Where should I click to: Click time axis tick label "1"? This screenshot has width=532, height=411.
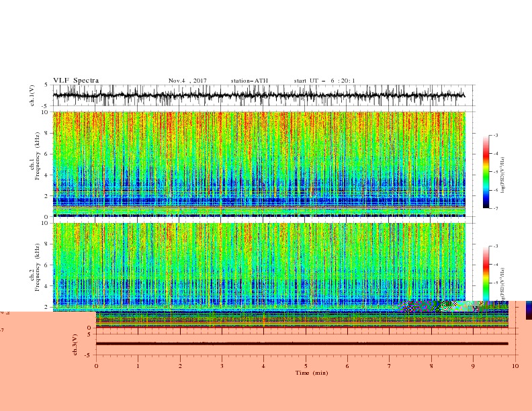[138, 366]
